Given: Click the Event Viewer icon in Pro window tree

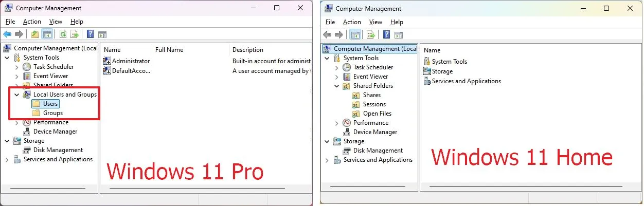Looking at the screenshot, I should pos(27,76).
